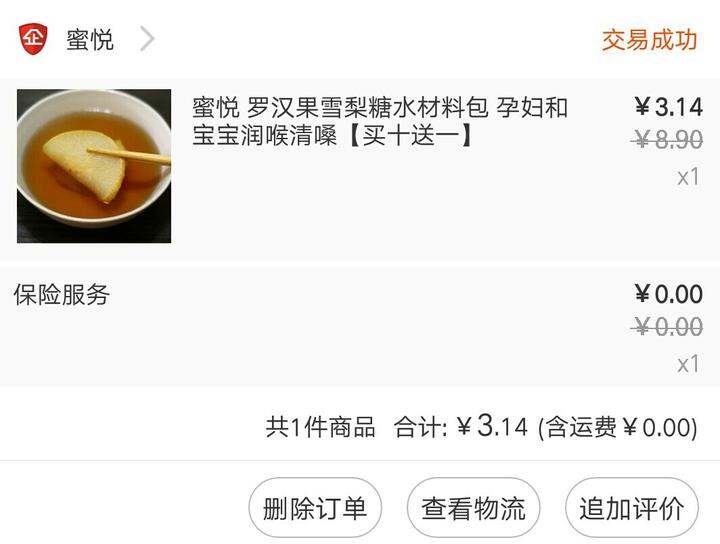This screenshot has width=720, height=544.
Task: Open the 保险服务 insurance row
Action: click(360, 327)
